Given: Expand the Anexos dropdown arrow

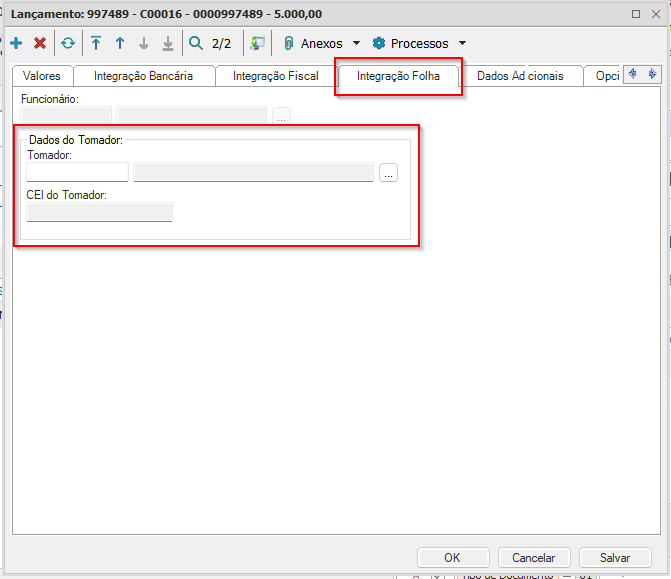Looking at the screenshot, I should [x=356, y=43].
